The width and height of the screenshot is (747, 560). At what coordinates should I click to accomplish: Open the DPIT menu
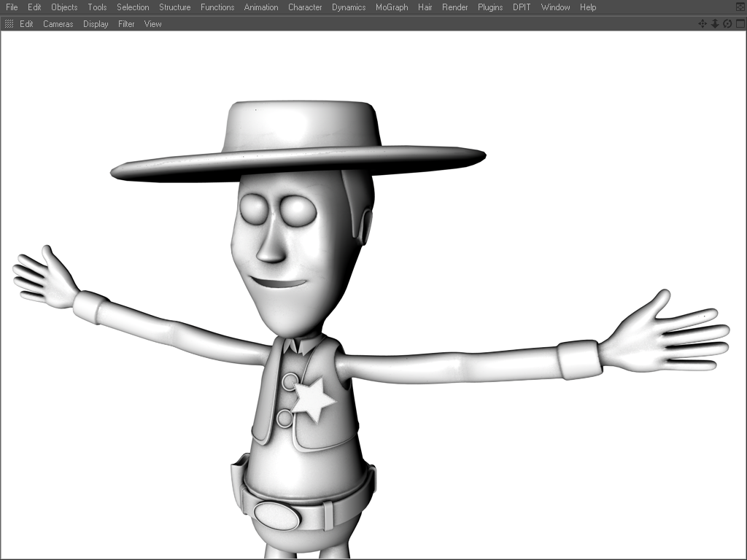click(522, 7)
